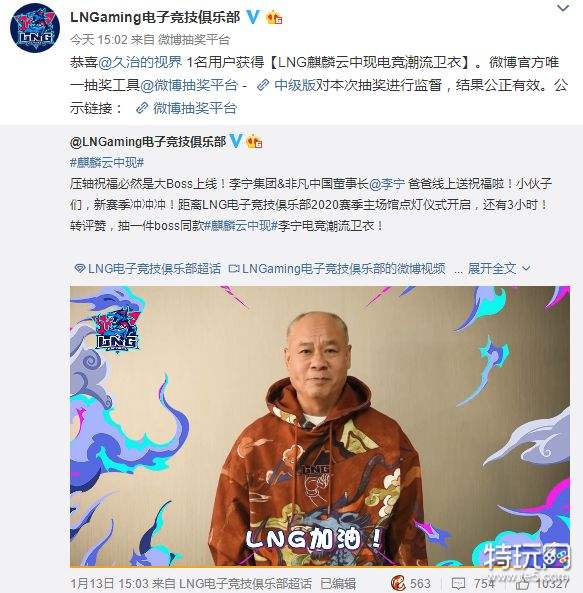Expand full text with 展开全文
The height and width of the screenshot is (593, 583).
click(x=499, y=269)
